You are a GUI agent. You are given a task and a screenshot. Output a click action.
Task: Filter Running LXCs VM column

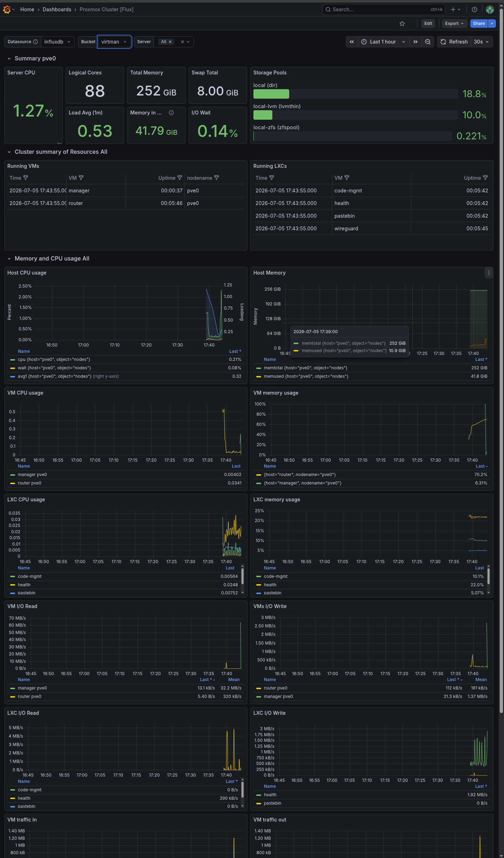[x=347, y=178]
